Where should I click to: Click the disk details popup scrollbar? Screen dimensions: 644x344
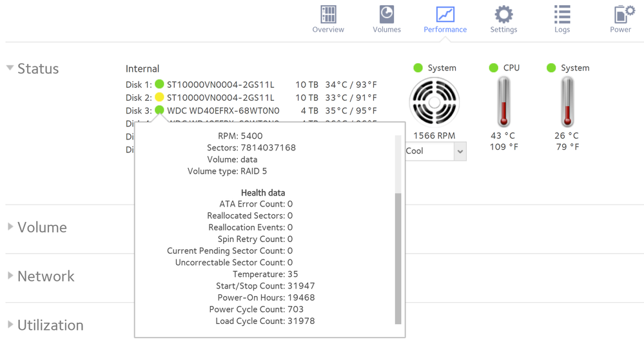pyautogui.click(x=398, y=258)
